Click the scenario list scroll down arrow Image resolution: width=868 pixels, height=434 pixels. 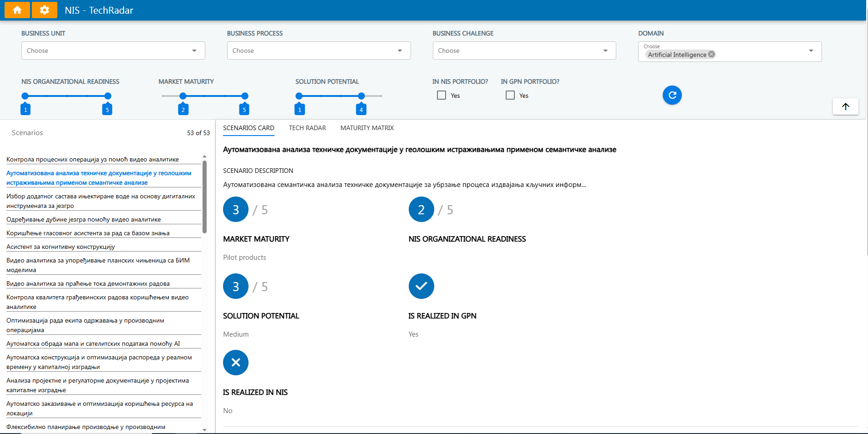(x=204, y=429)
